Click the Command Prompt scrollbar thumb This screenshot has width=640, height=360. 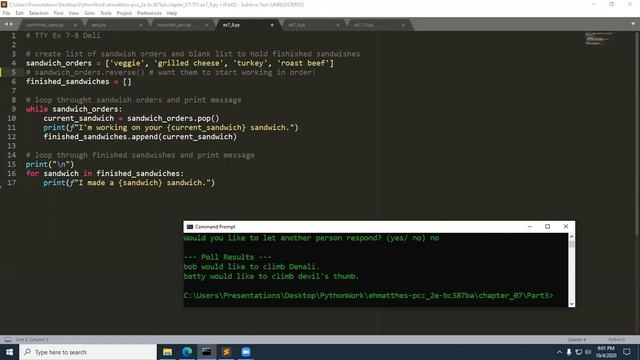(571, 244)
